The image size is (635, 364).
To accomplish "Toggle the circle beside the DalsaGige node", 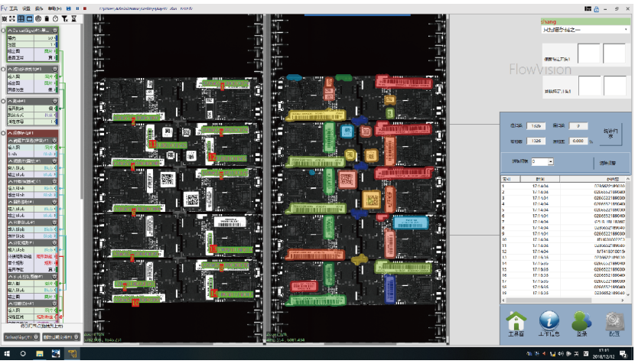I will (x=3, y=31).
